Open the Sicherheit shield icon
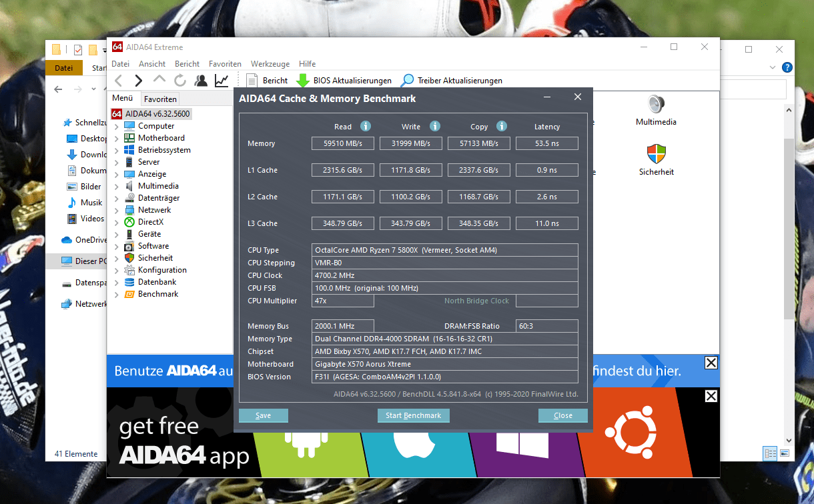Screen dimensions: 814x504 [656, 154]
